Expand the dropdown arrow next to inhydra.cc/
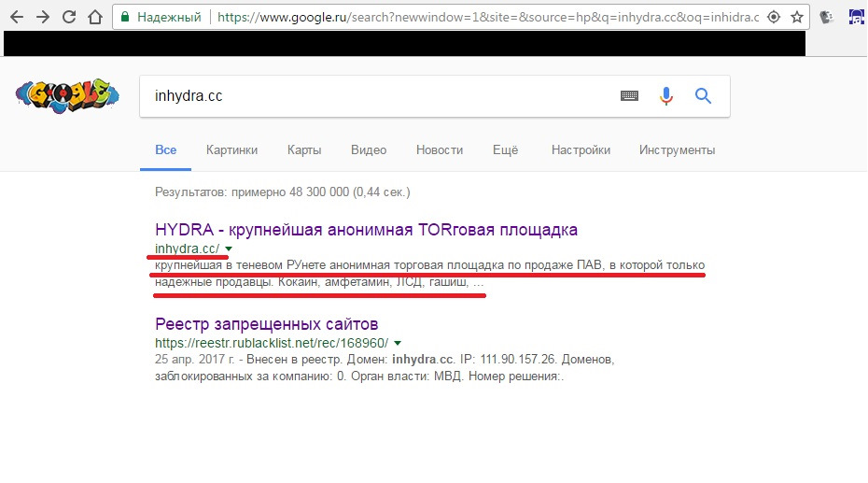 229,249
